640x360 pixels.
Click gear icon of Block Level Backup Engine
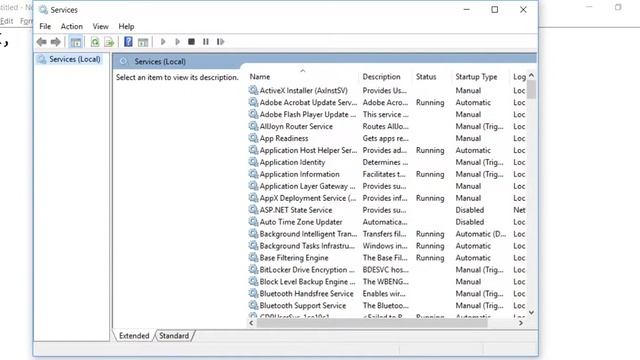(253, 281)
